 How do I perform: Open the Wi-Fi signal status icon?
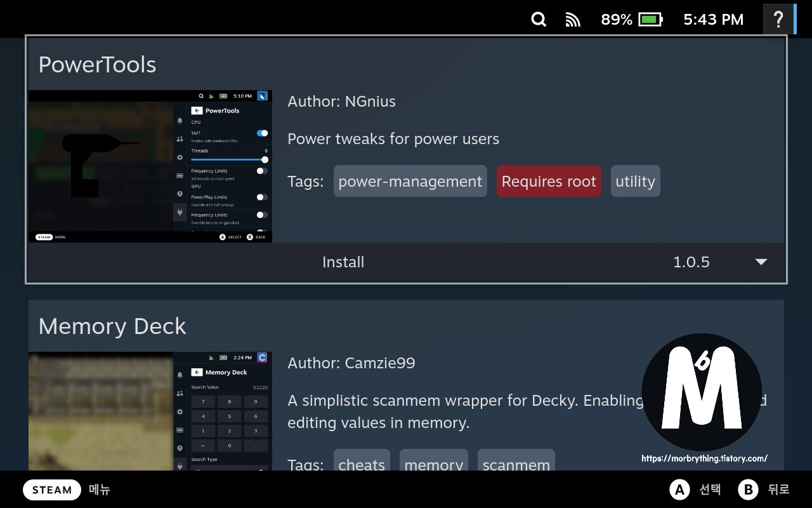[573, 20]
